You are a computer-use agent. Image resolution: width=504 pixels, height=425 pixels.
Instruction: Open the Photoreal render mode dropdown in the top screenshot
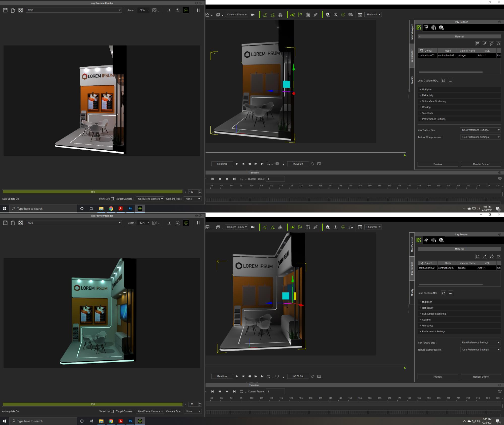(x=373, y=15)
